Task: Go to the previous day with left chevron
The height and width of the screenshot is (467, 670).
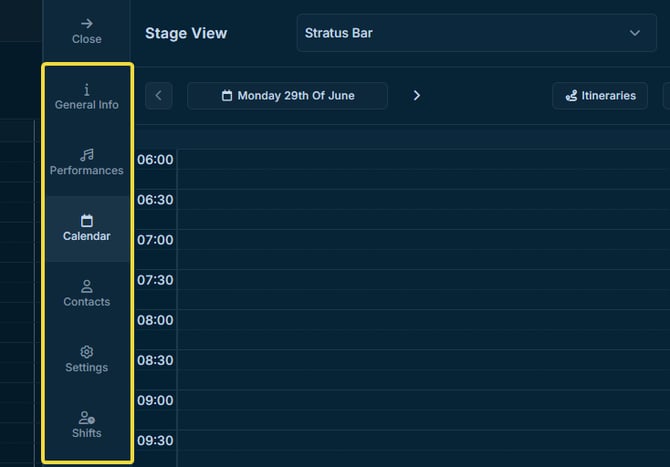Action: click(x=159, y=96)
